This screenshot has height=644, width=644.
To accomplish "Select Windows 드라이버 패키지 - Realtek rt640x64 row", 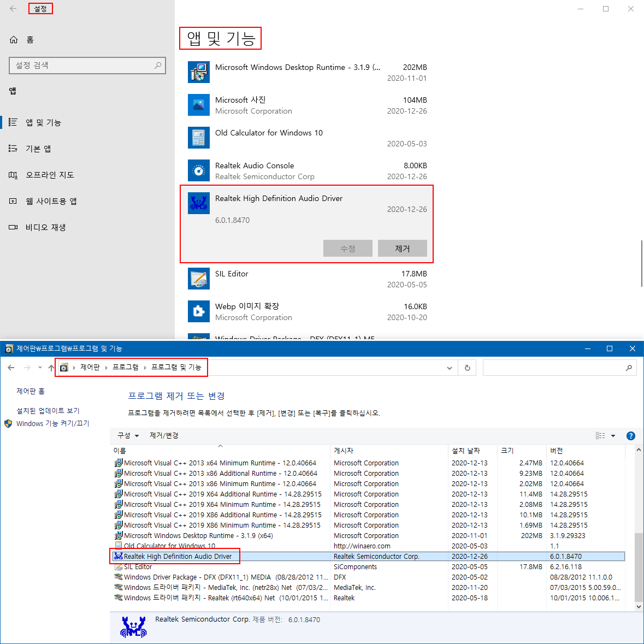I will [368, 598].
